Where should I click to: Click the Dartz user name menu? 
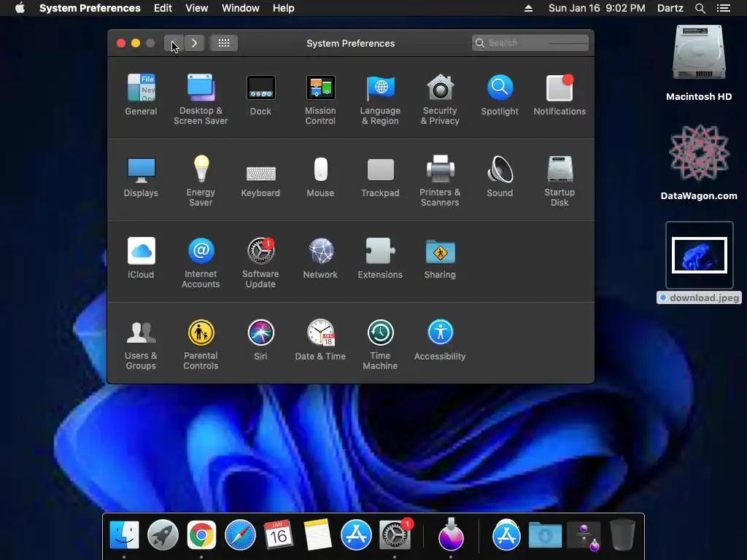click(x=670, y=8)
